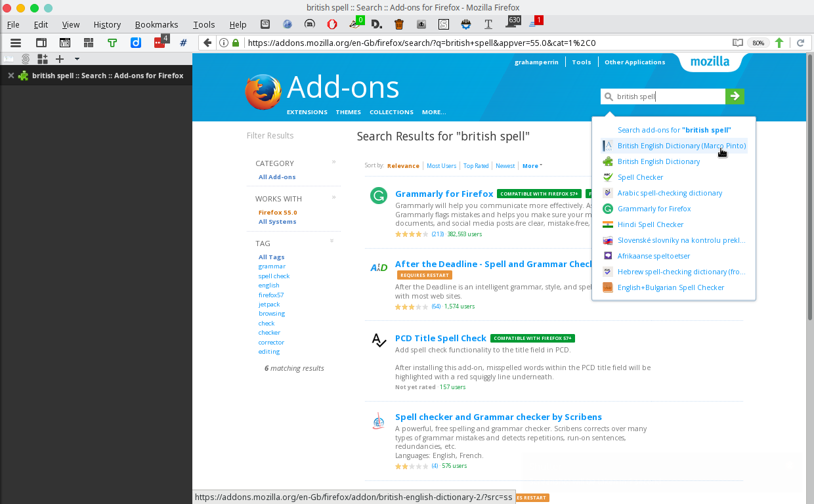Click the fingerprint spiral tab icon

pos(26,58)
